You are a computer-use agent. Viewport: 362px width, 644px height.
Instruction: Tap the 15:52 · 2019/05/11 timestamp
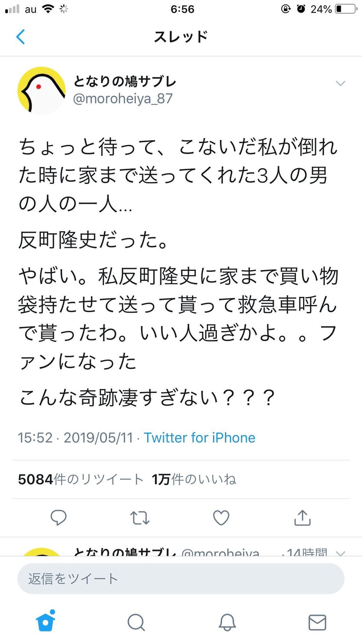75,438
